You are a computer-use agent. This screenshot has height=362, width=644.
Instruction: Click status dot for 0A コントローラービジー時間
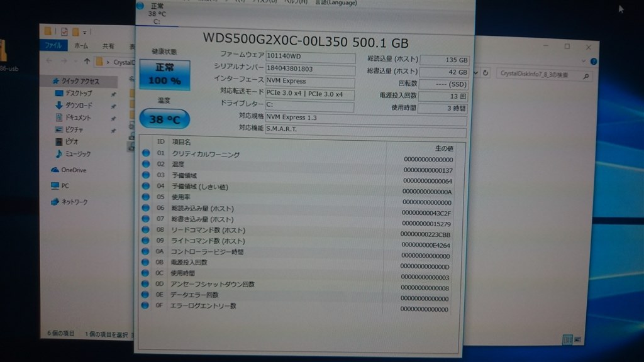click(145, 251)
